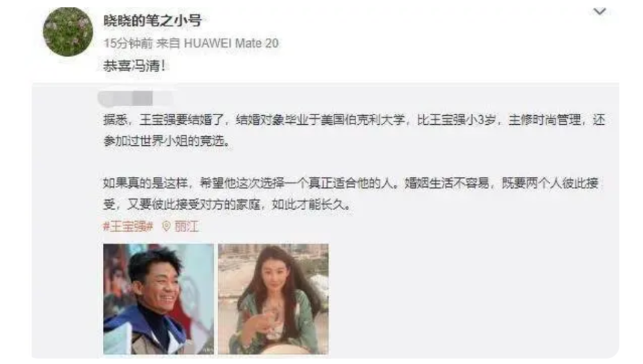
Task: Open the chevron menu at post's top right
Action: point(599,12)
